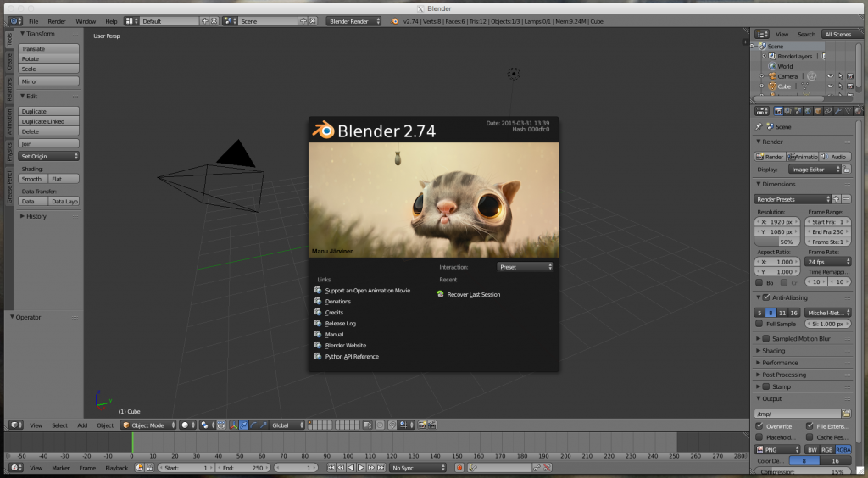
Task: Switch to the Physics tab in tool shelf
Action: [x=9, y=152]
